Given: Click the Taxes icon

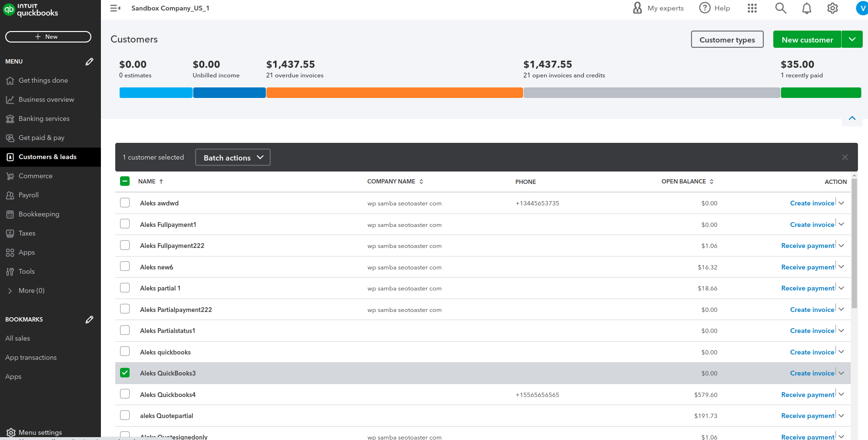Looking at the screenshot, I should coord(10,234).
